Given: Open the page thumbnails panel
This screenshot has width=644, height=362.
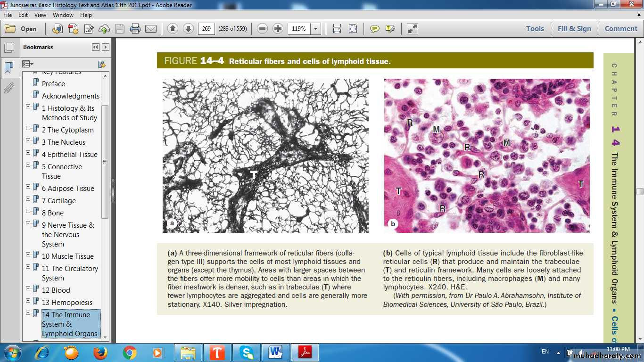Looking at the screenshot, I should click(x=8, y=48).
